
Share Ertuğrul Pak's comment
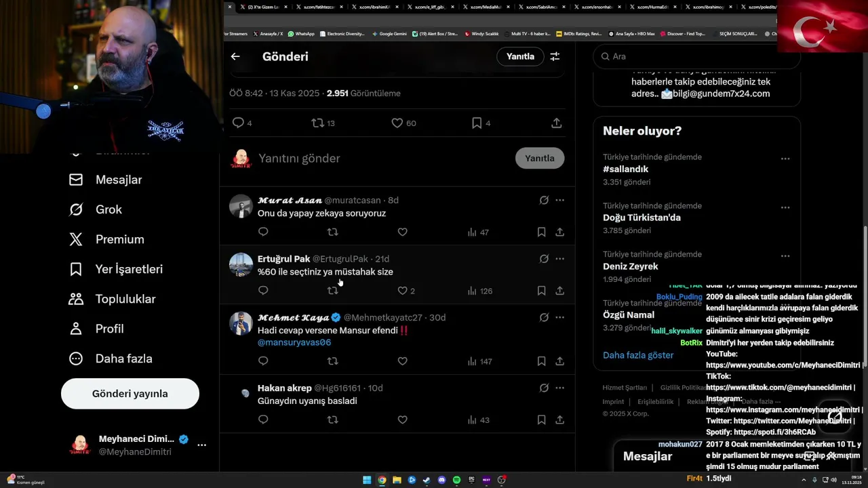tap(559, 290)
